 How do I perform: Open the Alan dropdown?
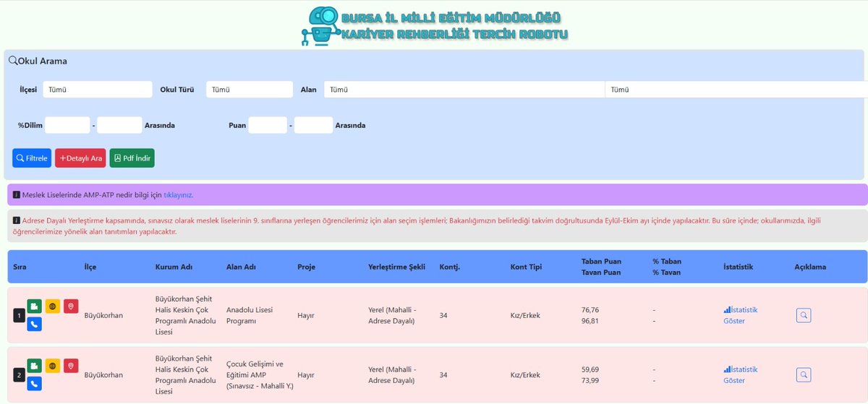[x=464, y=90]
